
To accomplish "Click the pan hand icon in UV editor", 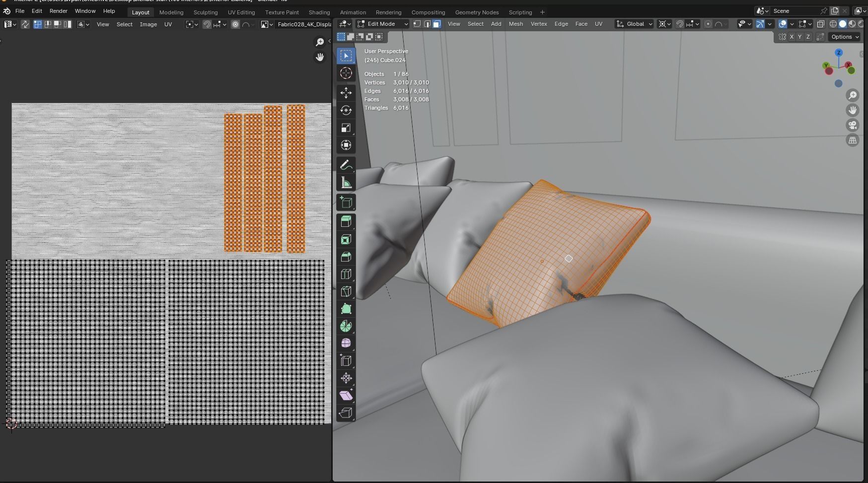I will tap(320, 57).
